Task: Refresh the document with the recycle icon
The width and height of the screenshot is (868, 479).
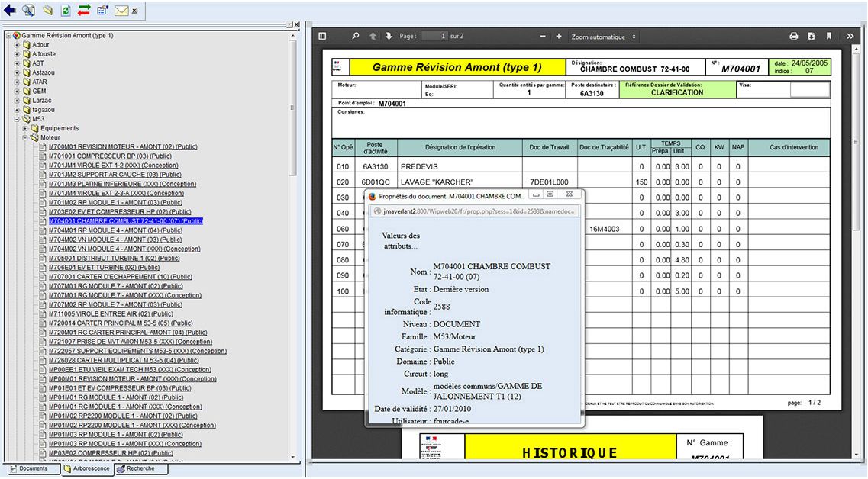Action: tap(65, 10)
